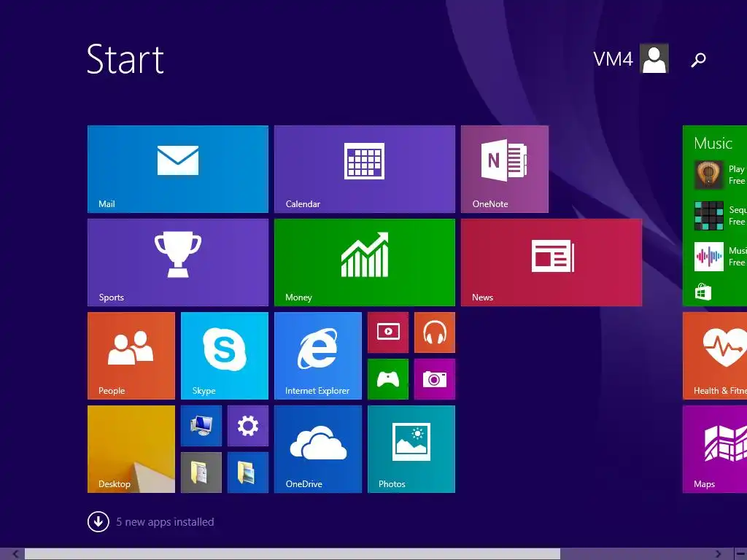Viewport: 747px width, 560px height.
Task: Go to the Desktop tile
Action: pos(131,449)
